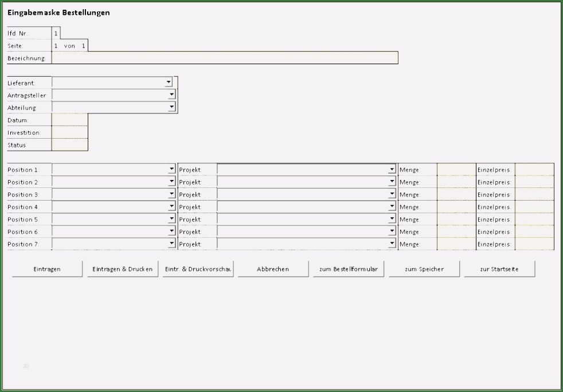This screenshot has height=392, width=563.
Task: Select the Datum input cell
Action: click(69, 120)
